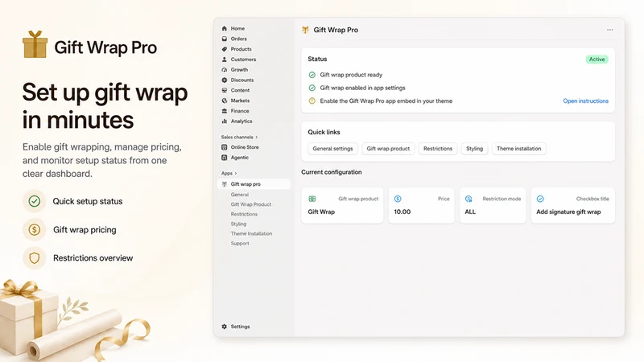Screen dimensions: 644x362
Task: Click the General settings quick link
Action: (x=332, y=149)
